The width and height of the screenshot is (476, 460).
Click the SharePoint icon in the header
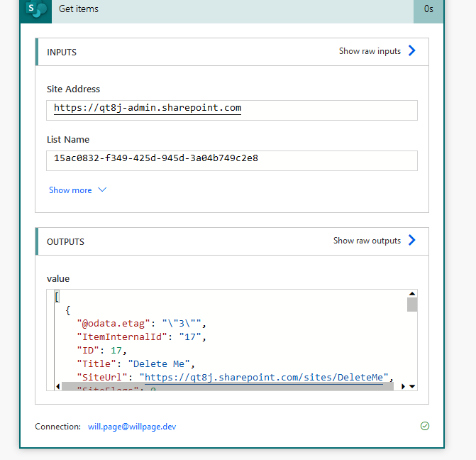[35, 10]
